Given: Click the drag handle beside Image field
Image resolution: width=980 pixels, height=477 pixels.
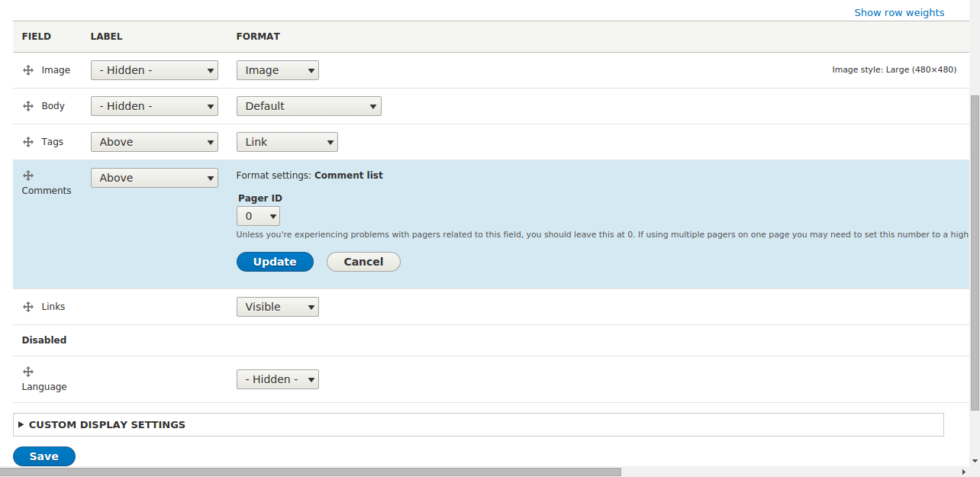Looking at the screenshot, I should (28, 69).
